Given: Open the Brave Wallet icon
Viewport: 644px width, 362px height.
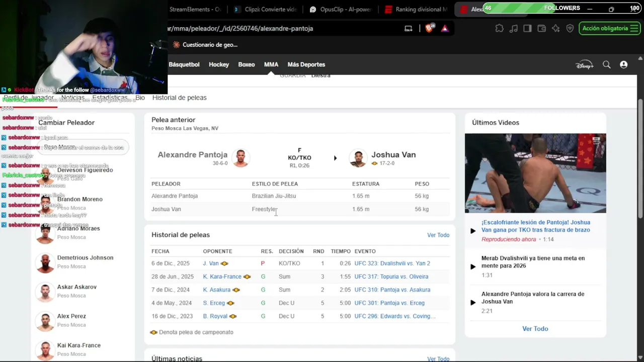Looking at the screenshot, I should [541, 29].
